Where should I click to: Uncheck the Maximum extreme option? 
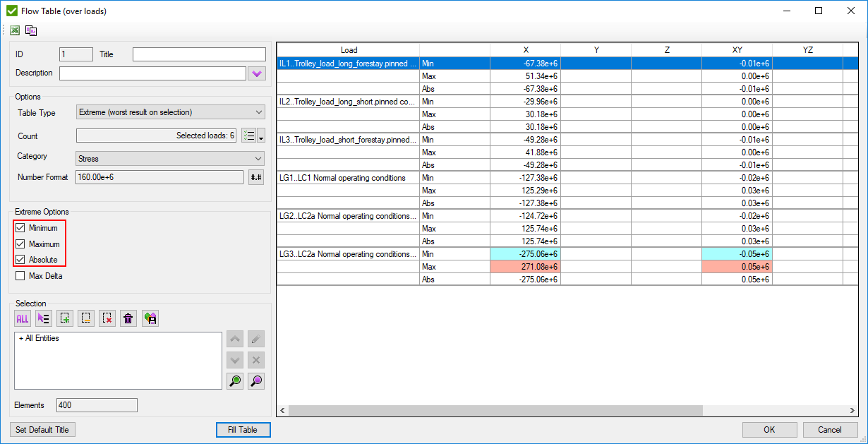click(20, 244)
